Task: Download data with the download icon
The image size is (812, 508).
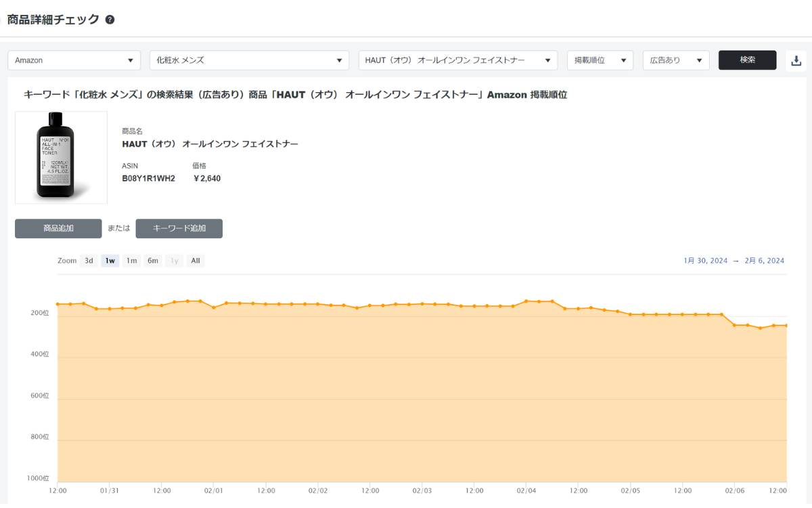Action: pos(796,60)
